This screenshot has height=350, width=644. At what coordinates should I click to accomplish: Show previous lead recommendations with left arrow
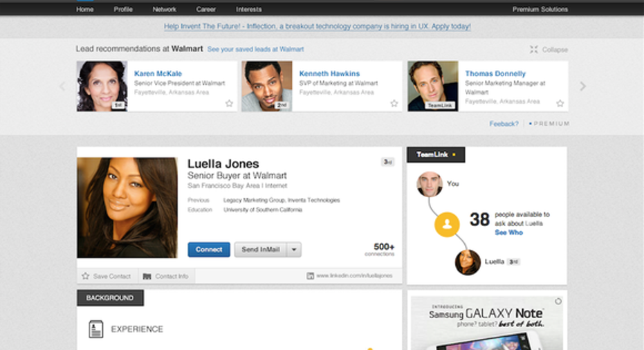click(x=62, y=86)
